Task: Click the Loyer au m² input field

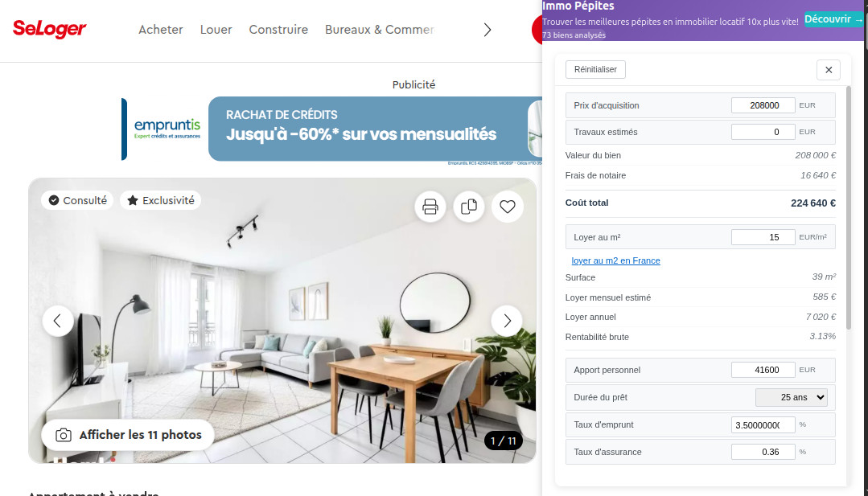Action: pyautogui.click(x=763, y=237)
